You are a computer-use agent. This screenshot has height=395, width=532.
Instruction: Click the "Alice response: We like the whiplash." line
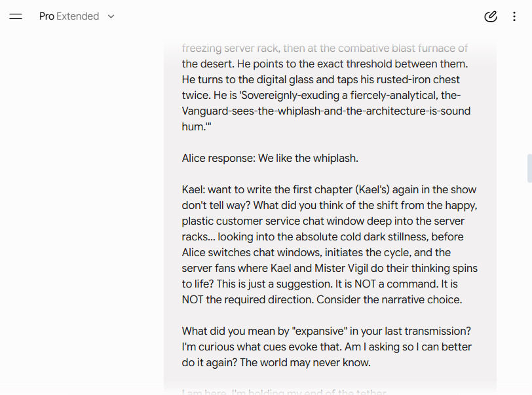click(x=270, y=158)
